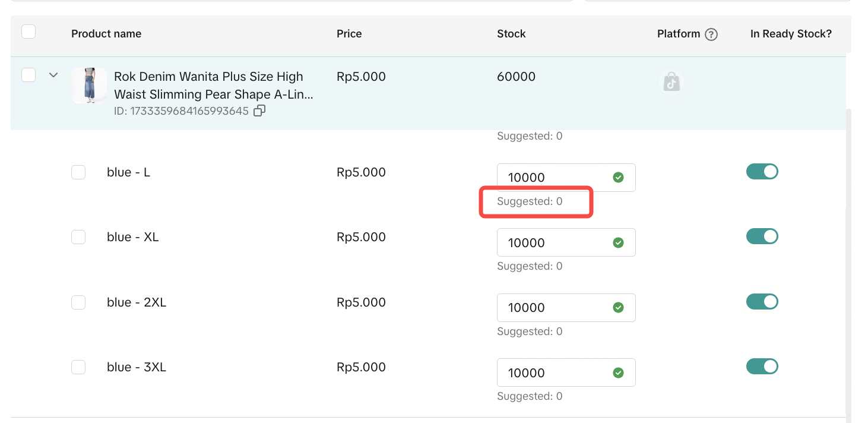Collapse the Rok Denim product variants chevron

click(x=53, y=75)
